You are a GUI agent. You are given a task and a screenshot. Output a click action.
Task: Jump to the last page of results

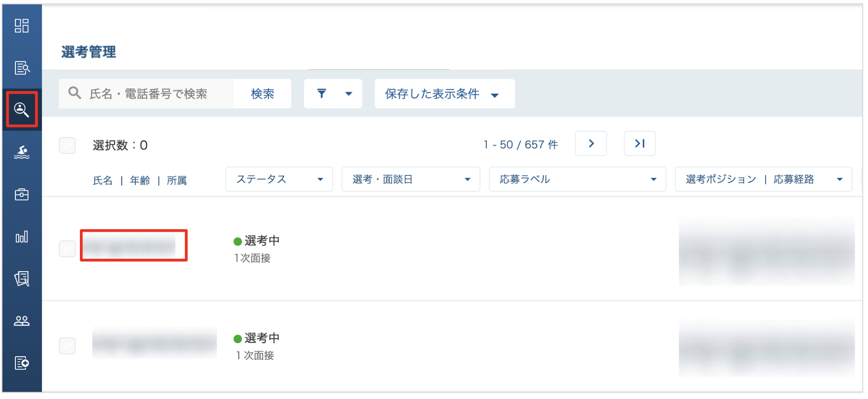639,144
